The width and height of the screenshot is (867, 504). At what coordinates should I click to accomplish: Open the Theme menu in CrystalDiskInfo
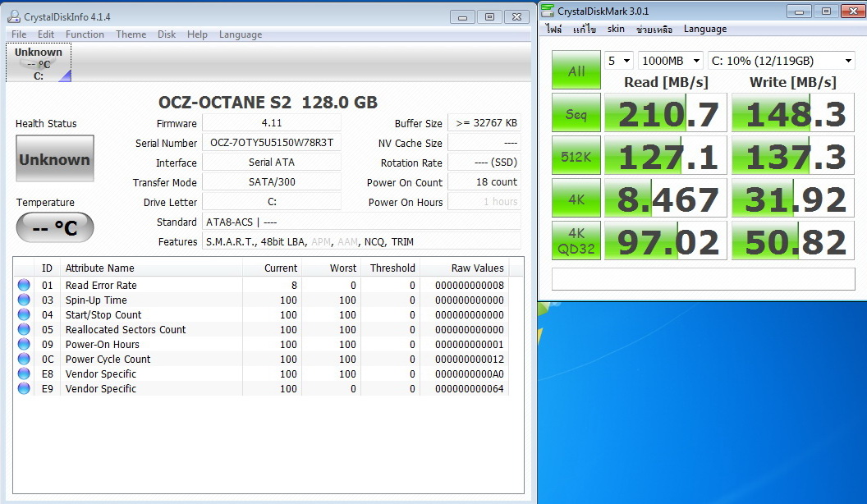(x=131, y=34)
